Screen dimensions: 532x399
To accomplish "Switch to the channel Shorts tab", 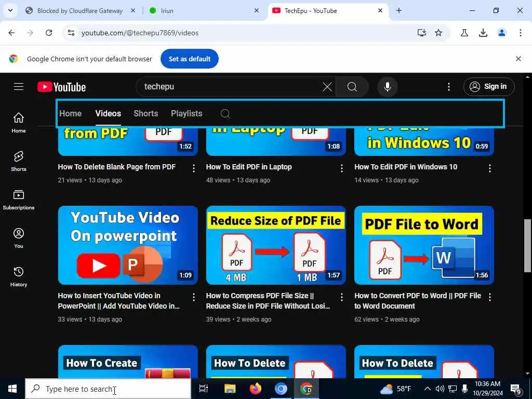I will tap(146, 113).
